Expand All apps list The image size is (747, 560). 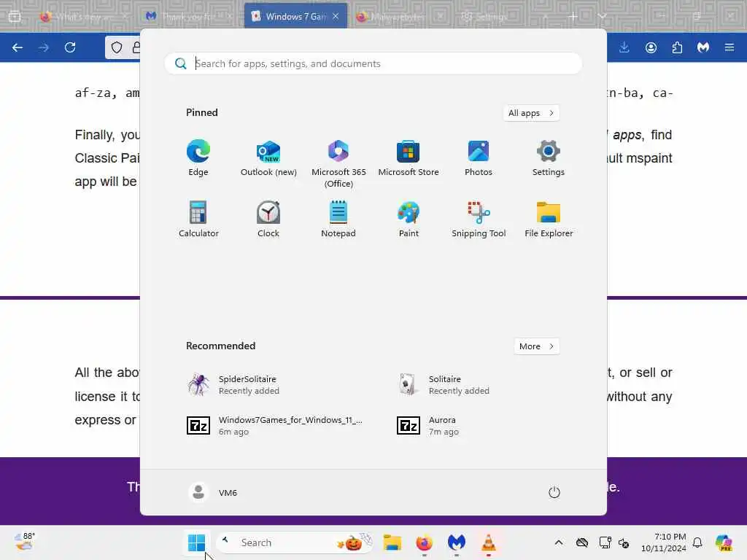click(531, 113)
